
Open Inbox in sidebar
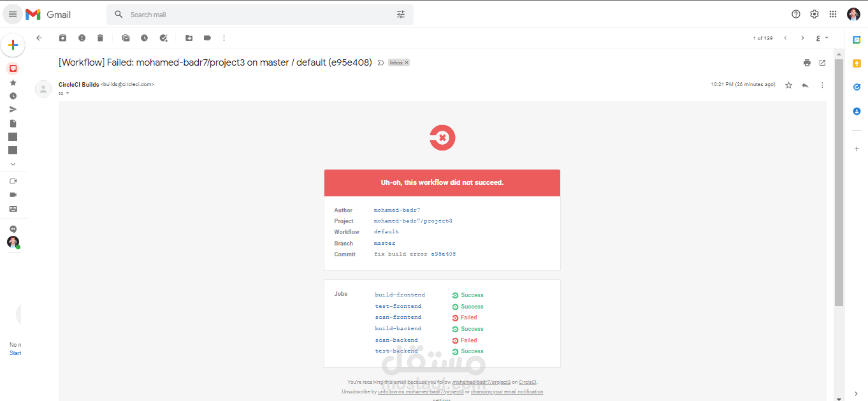[13, 68]
